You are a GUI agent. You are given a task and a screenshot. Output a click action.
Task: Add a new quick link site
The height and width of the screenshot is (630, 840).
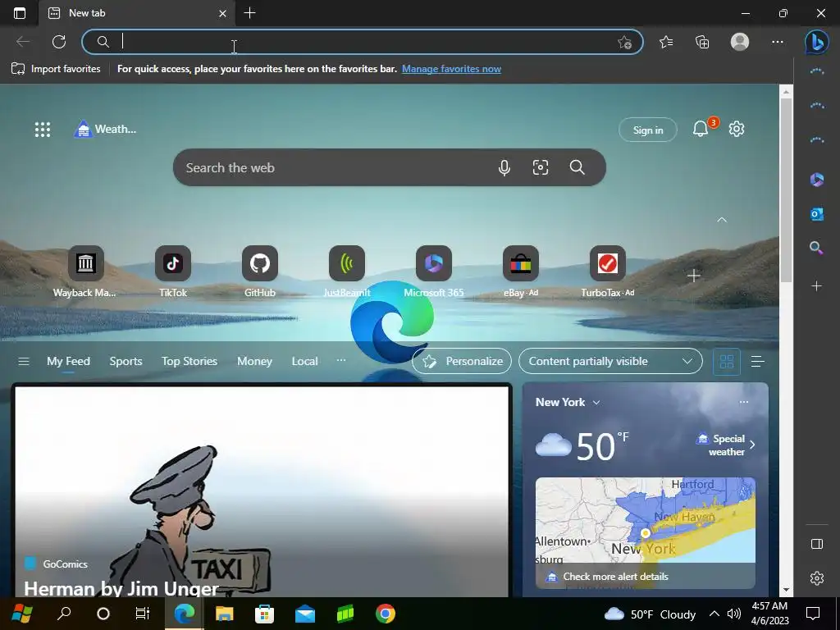point(694,276)
